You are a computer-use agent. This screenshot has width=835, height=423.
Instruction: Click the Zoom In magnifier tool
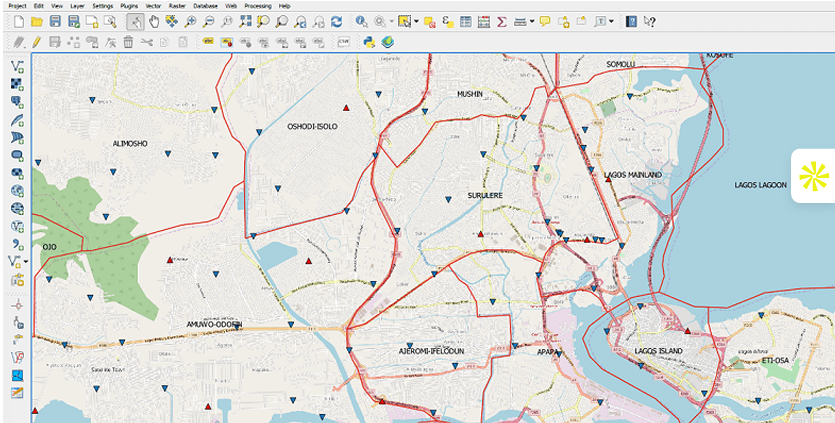coord(190,21)
